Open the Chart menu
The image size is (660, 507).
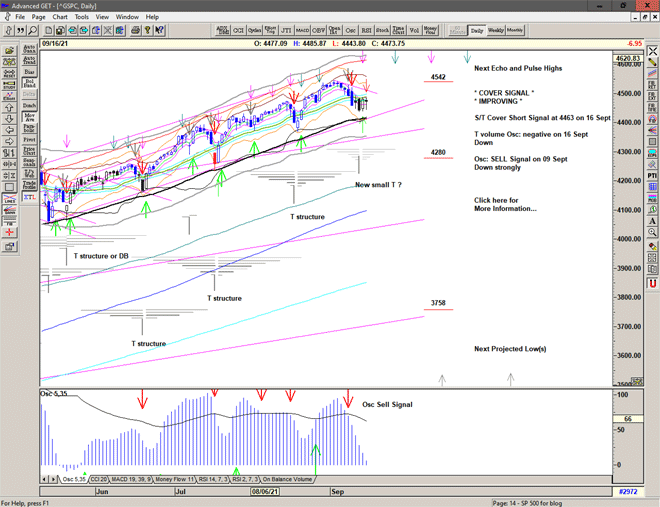click(x=60, y=17)
